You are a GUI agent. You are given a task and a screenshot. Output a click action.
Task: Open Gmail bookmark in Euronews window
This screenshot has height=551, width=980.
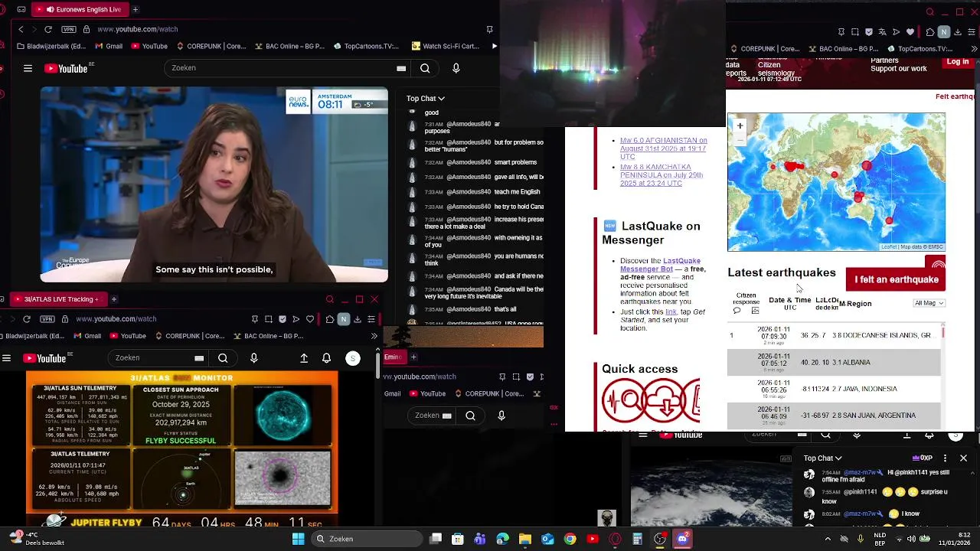108,46
